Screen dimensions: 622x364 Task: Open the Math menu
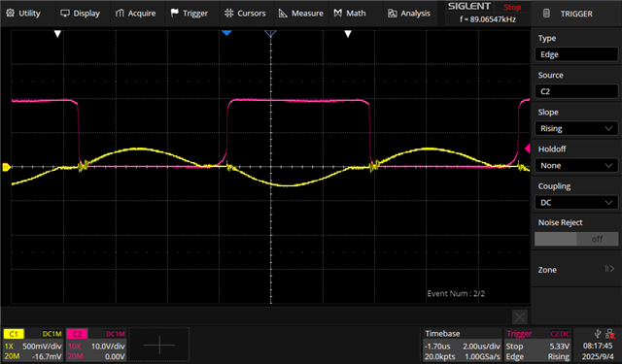point(350,13)
